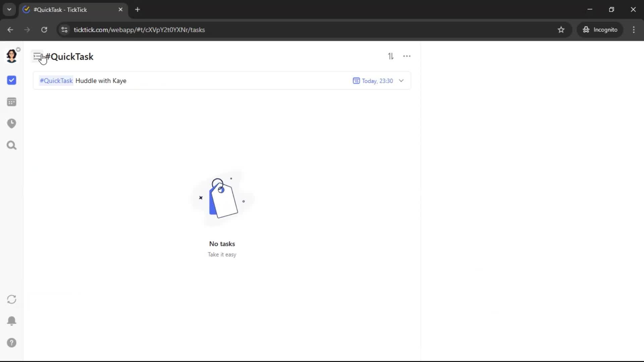Click the #QuickTask tag in input

coord(56,81)
